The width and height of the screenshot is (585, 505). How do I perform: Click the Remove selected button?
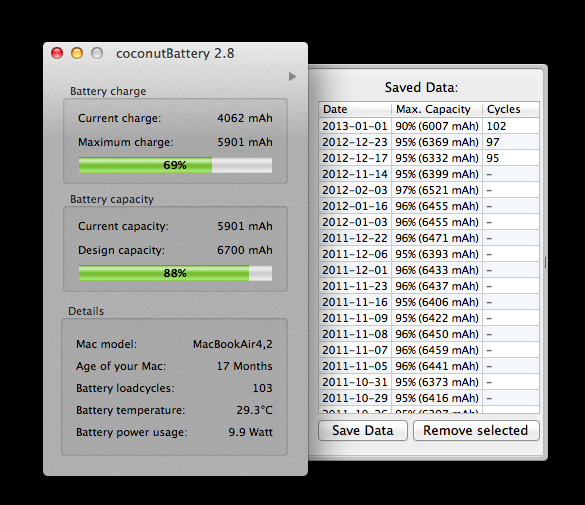pos(476,430)
